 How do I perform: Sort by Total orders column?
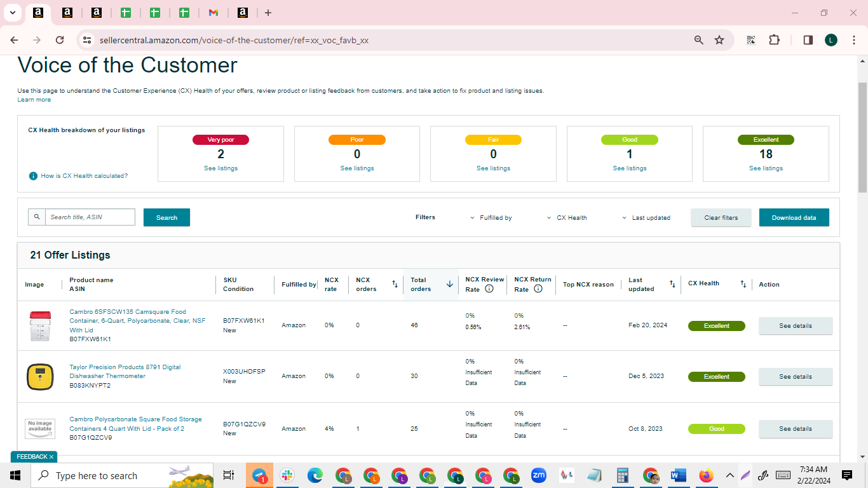tap(450, 284)
